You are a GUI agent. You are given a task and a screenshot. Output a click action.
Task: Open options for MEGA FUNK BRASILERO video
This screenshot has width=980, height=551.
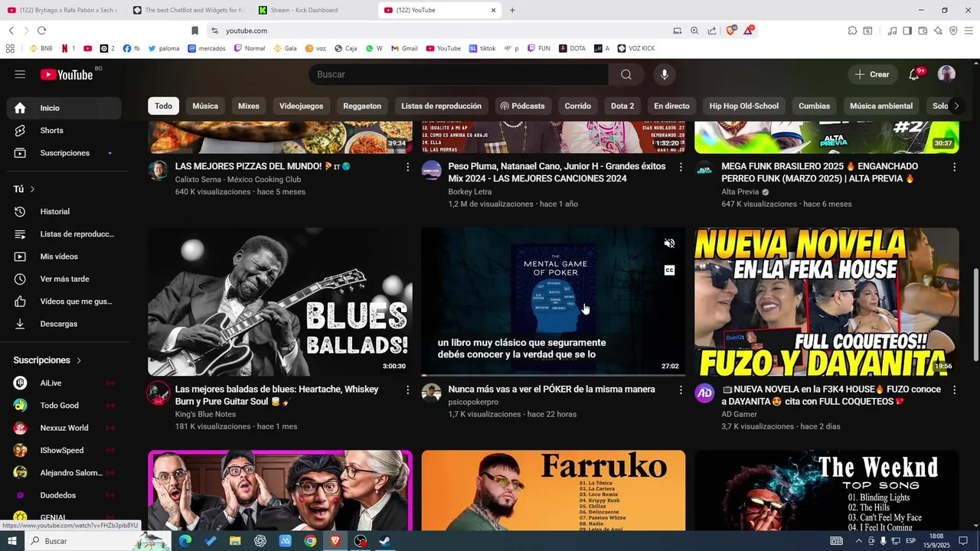(x=954, y=167)
